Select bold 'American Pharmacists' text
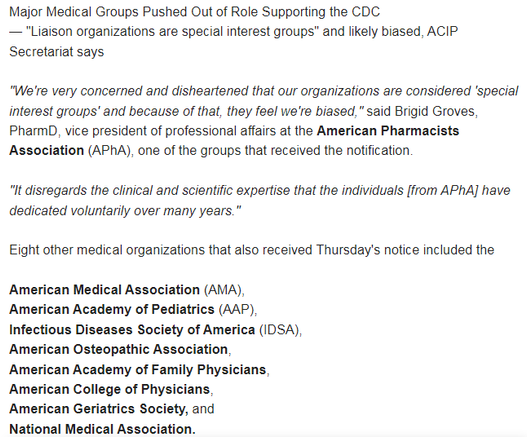This screenshot has height=437, width=527. [388, 130]
